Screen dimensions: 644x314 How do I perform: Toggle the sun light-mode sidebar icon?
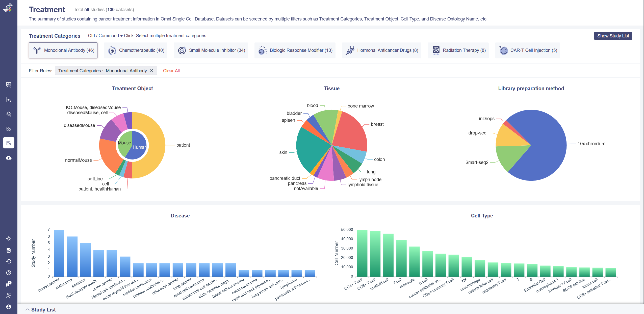tap(9, 239)
